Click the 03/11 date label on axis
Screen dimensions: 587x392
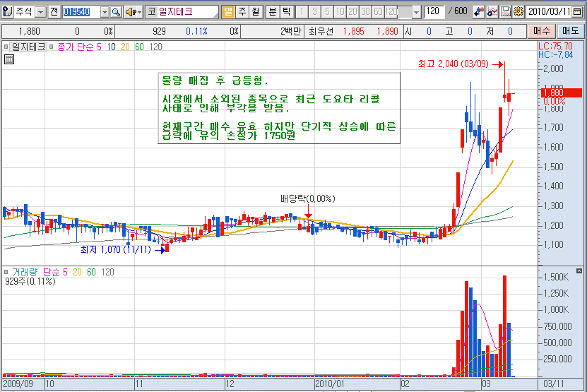[x=554, y=384]
